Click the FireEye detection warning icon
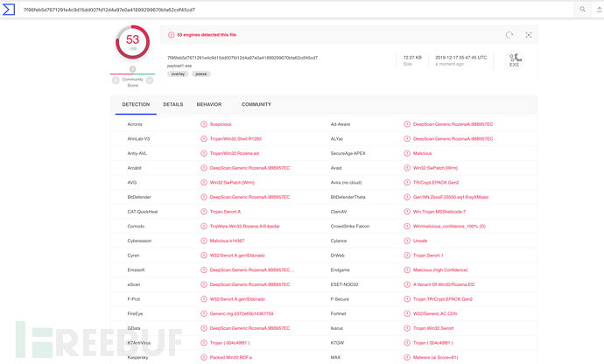The width and height of the screenshot is (604, 364). (x=204, y=313)
